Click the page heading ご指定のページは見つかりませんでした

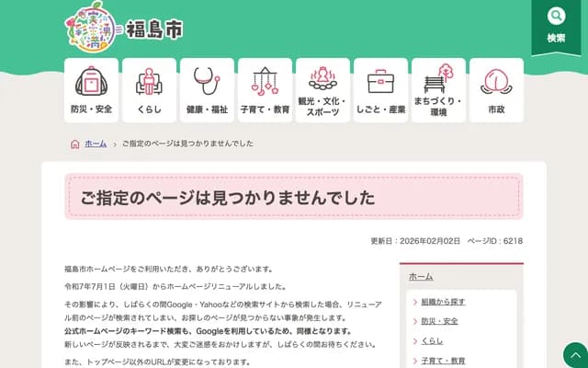coord(228,198)
